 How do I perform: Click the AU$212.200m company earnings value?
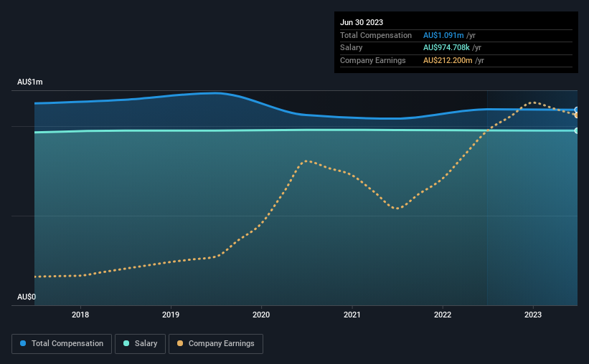[448, 60]
